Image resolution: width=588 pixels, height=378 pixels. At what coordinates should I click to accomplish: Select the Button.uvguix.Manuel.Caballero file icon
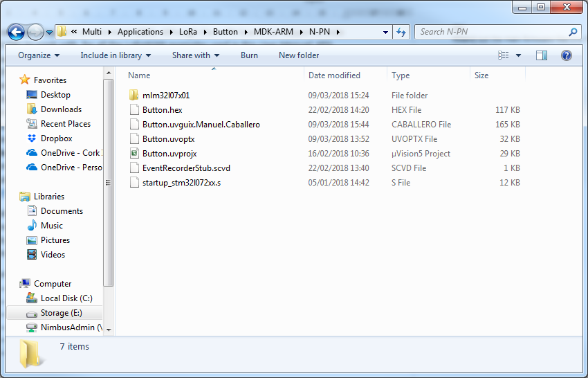(x=134, y=124)
